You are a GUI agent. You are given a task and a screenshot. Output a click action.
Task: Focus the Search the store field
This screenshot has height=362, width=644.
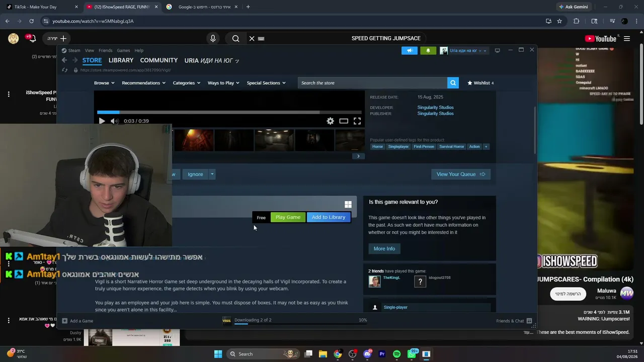pos(372,83)
